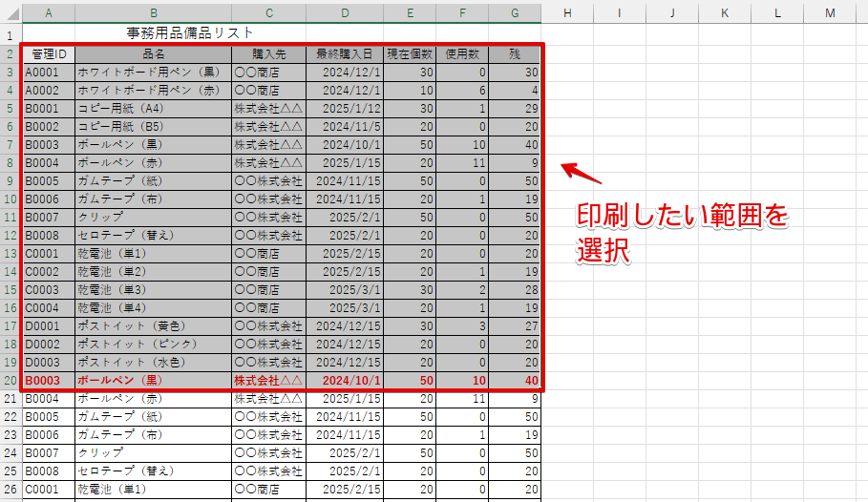Select column L header
The image size is (868, 502).
777,12
